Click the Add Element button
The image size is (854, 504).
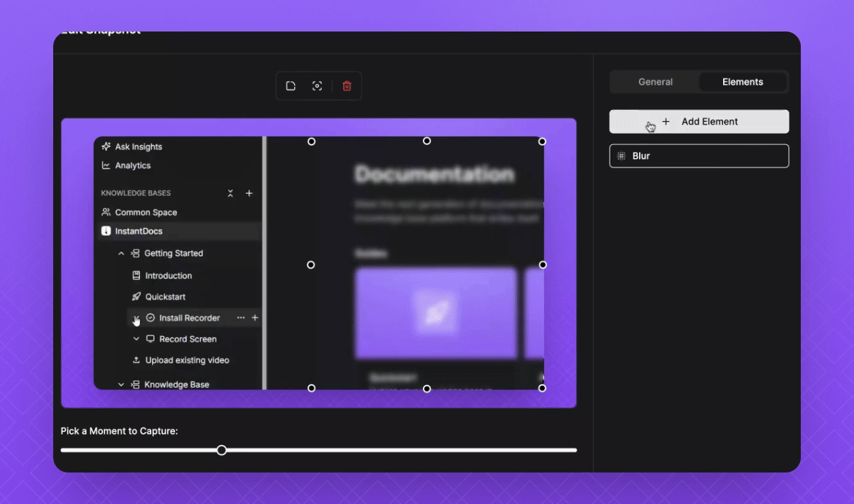pyautogui.click(x=699, y=121)
